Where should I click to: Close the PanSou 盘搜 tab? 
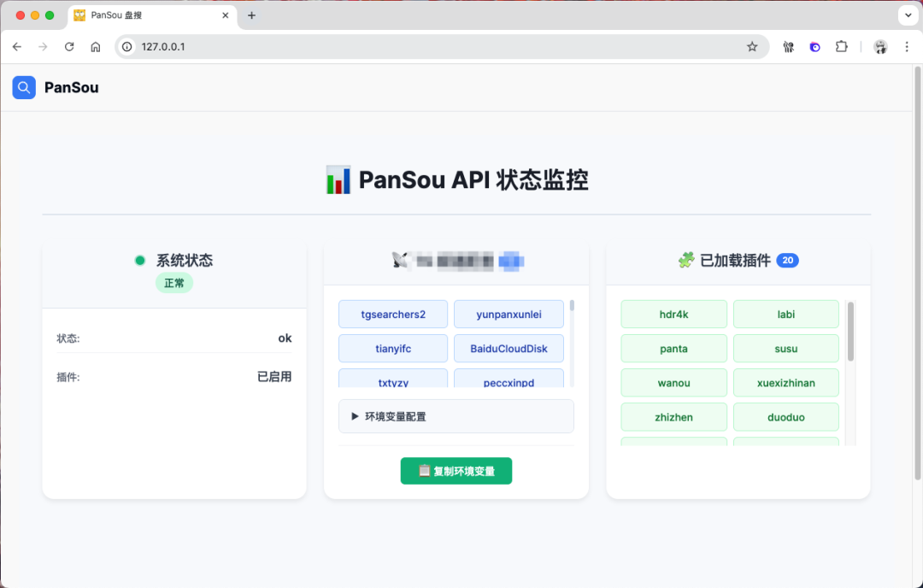click(226, 15)
